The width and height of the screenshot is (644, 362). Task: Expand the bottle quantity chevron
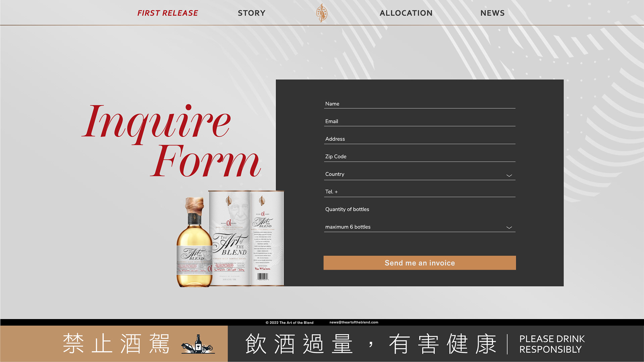coord(509,228)
